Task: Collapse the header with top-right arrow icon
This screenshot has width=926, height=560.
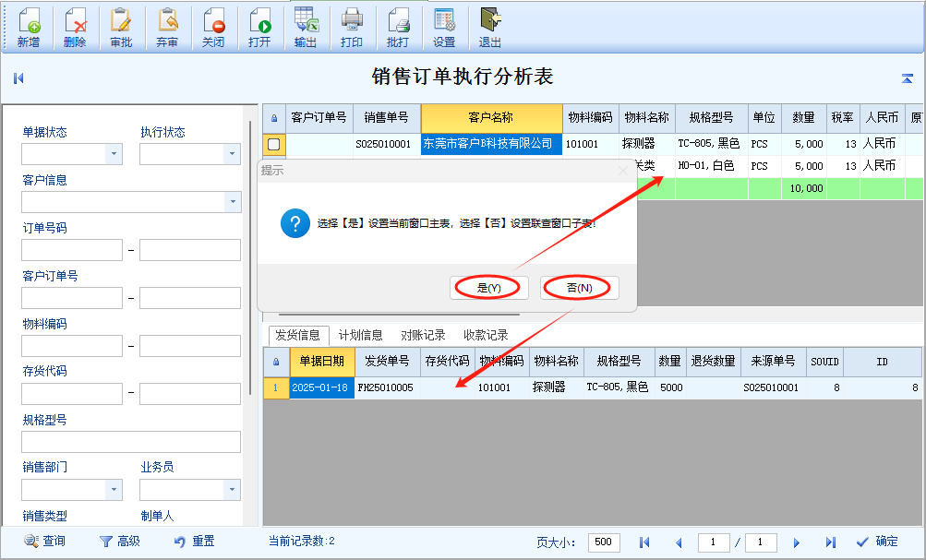Action: click(x=908, y=77)
